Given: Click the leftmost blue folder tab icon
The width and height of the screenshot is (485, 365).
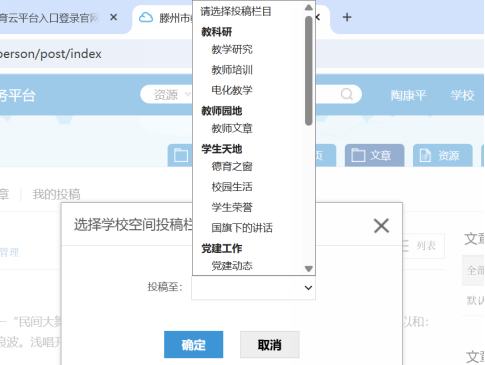Looking at the screenshot, I should (181, 155).
